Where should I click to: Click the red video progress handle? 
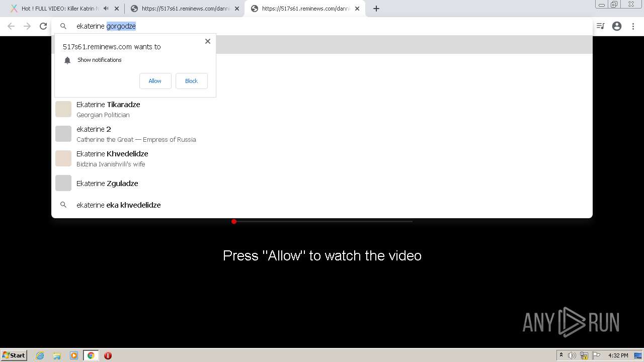[234, 221]
